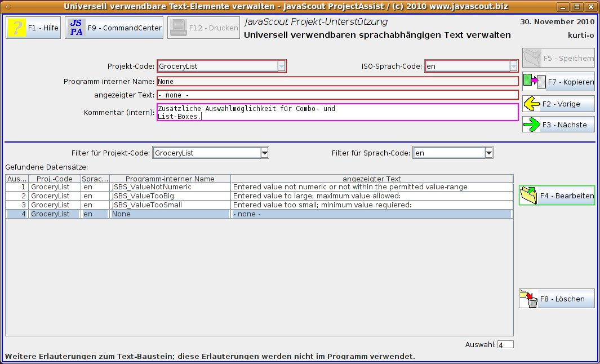This screenshot has height=364, width=600.
Task: Open the JS/PA CommandCenter icon
Action: 75,26
